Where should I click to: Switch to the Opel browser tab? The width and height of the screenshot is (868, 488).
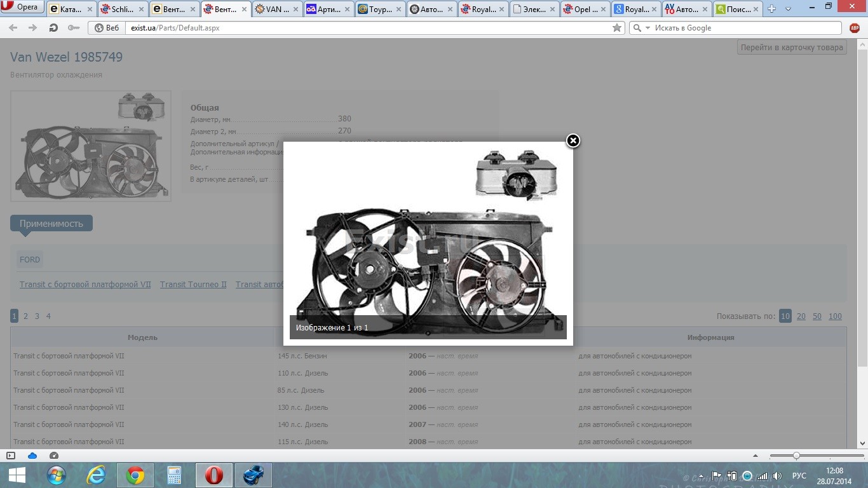pos(580,10)
